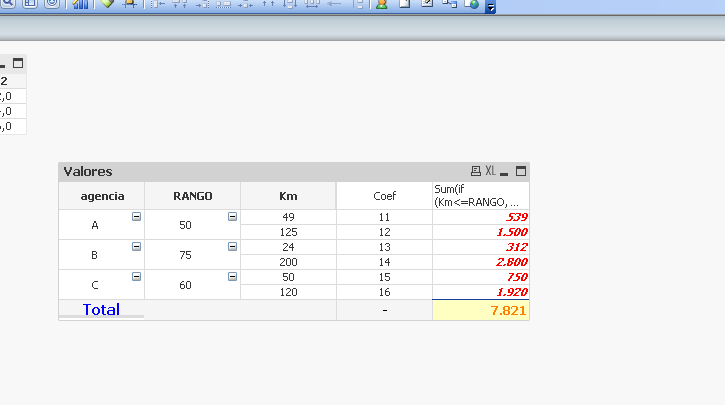This screenshot has width=725, height=405.
Task: Click the green tag icon in toolbar
Action: tap(107, 4)
